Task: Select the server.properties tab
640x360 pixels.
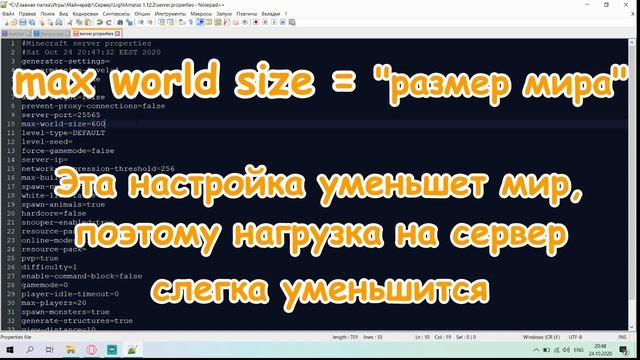Action: (x=96, y=33)
